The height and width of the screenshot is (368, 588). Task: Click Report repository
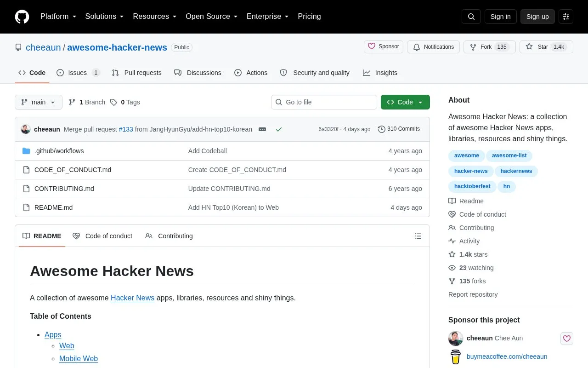tap(473, 294)
